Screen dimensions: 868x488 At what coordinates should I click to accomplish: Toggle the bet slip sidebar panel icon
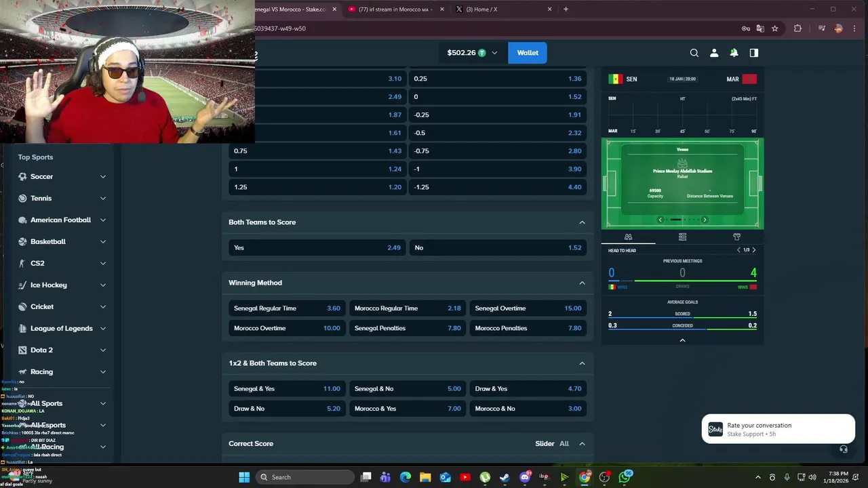tap(754, 53)
